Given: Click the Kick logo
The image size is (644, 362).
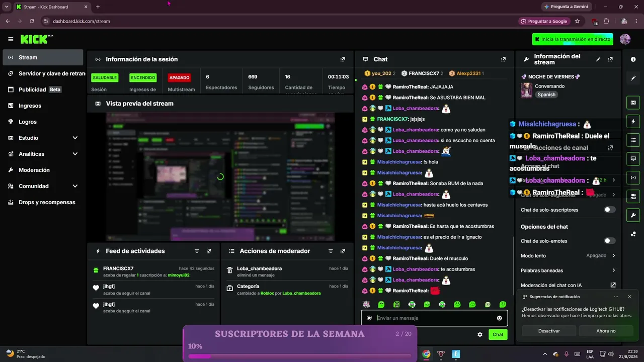Looking at the screenshot, I should (x=37, y=39).
